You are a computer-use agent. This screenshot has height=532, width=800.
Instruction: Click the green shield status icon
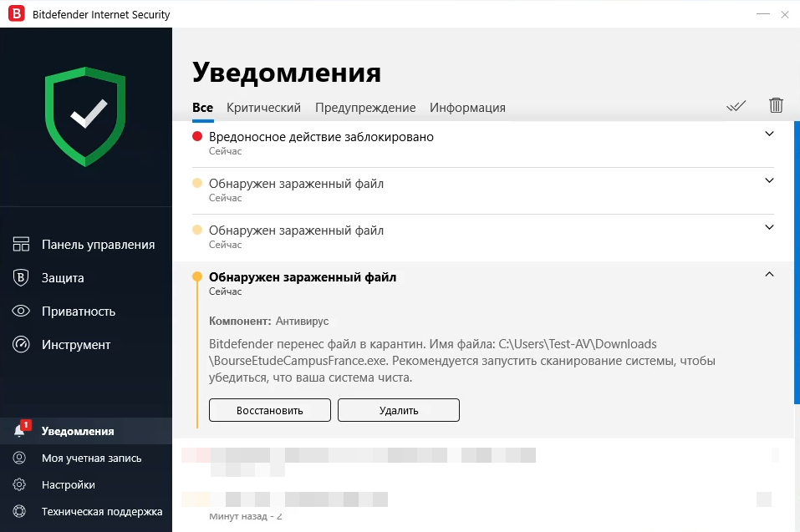(85, 117)
